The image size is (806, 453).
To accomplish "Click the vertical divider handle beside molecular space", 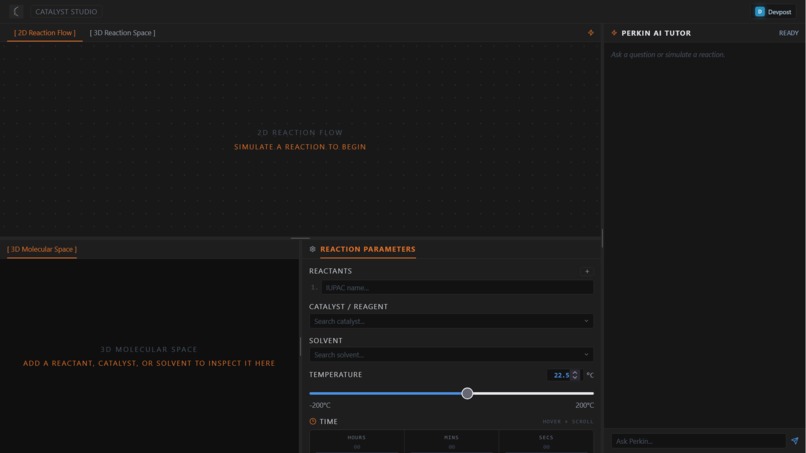I will [300, 347].
